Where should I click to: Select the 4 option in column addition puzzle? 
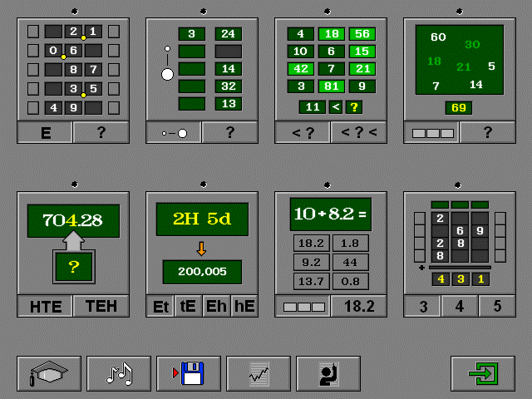click(460, 306)
